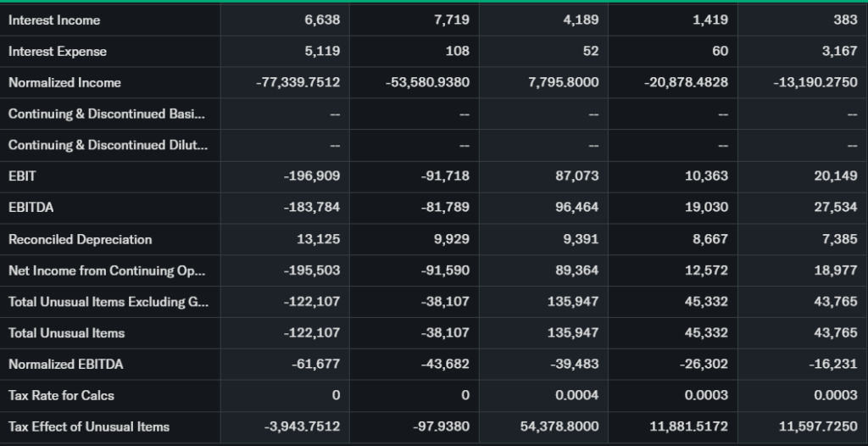Click the Normalized EBITDA row label

(x=65, y=365)
